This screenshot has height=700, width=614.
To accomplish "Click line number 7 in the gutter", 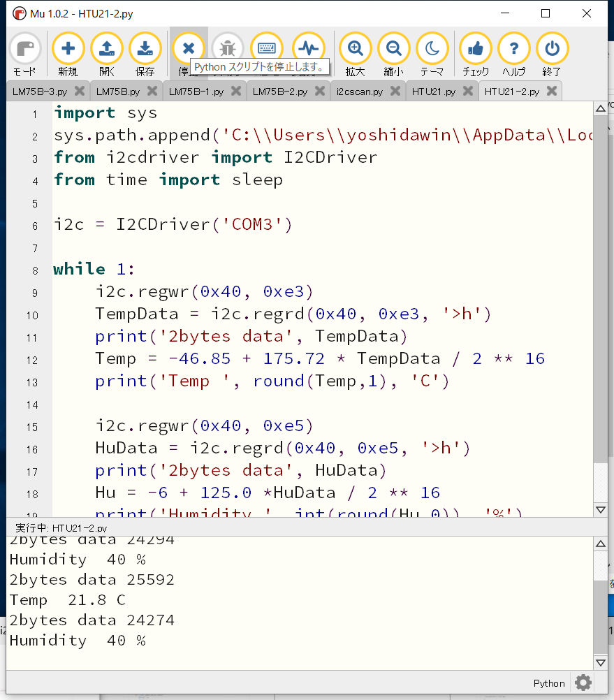I will tap(35, 249).
